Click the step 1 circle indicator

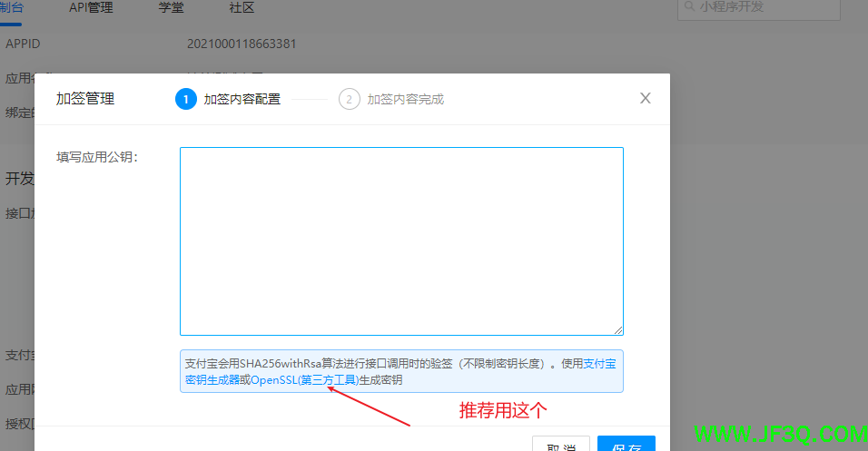coord(186,99)
